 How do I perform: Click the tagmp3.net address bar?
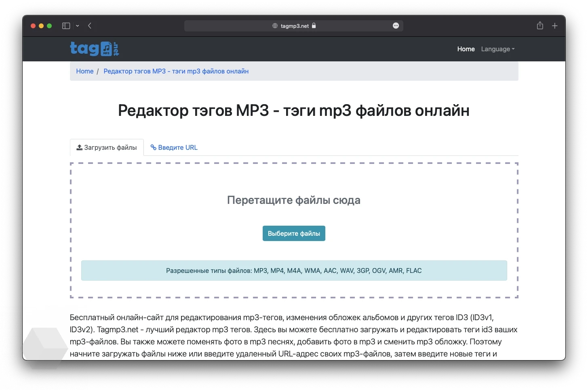pos(294,26)
